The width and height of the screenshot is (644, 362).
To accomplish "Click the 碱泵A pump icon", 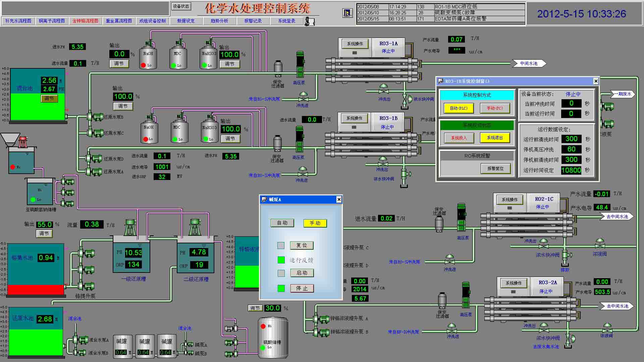I will (189, 345).
